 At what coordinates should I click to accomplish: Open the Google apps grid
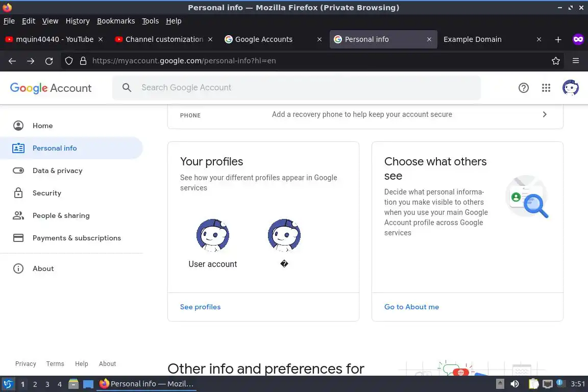point(546,88)
